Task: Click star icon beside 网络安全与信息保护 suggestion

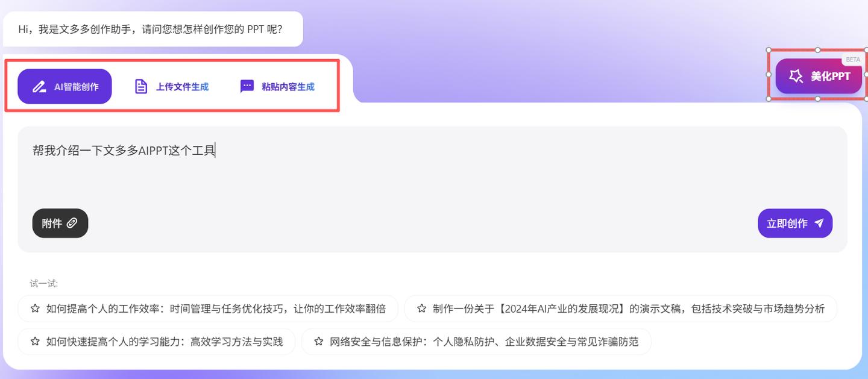Action: point(319,342)
